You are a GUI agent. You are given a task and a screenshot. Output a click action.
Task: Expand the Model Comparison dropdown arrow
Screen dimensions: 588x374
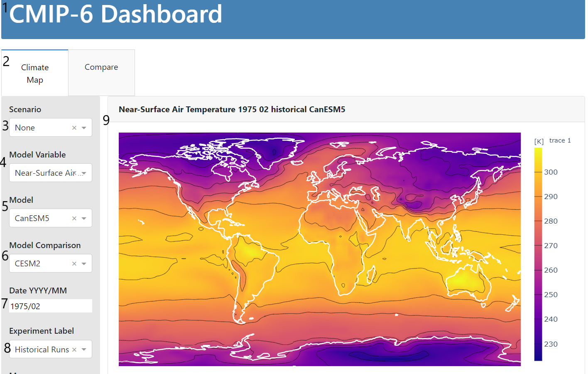click(x=84, y=263)
